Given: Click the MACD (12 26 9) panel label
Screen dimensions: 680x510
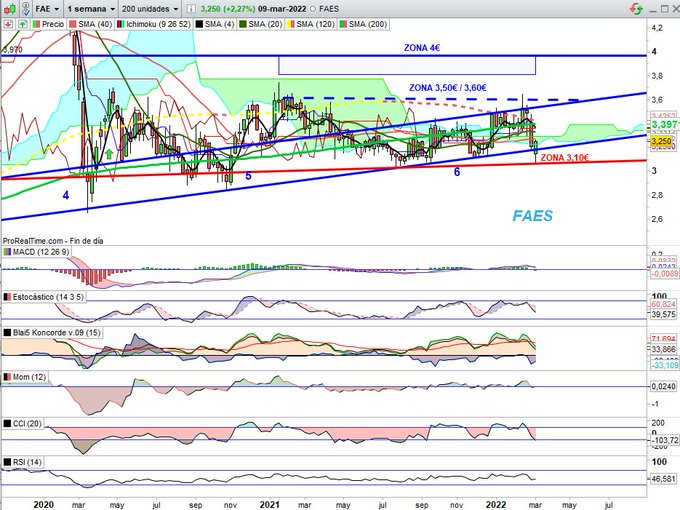Looking at the screenshot, I should [x=41, y=252].
